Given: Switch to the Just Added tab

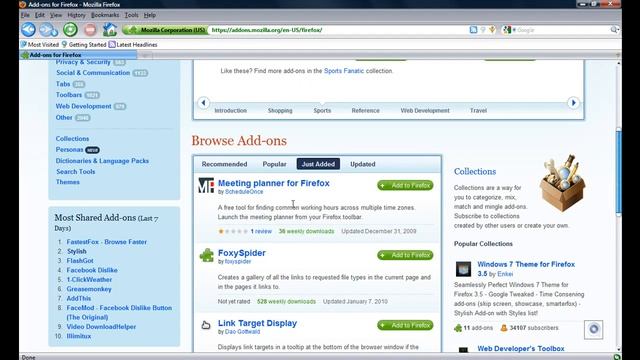Looking at the screenshot, I should click(x=318, y=164).
